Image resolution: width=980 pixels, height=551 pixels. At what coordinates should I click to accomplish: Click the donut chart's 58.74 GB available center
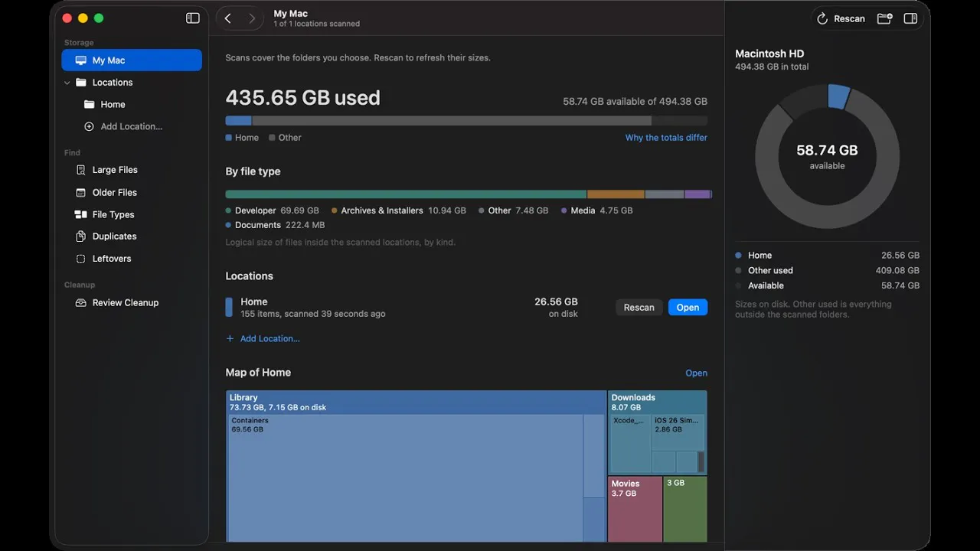[x=827, y=156]
